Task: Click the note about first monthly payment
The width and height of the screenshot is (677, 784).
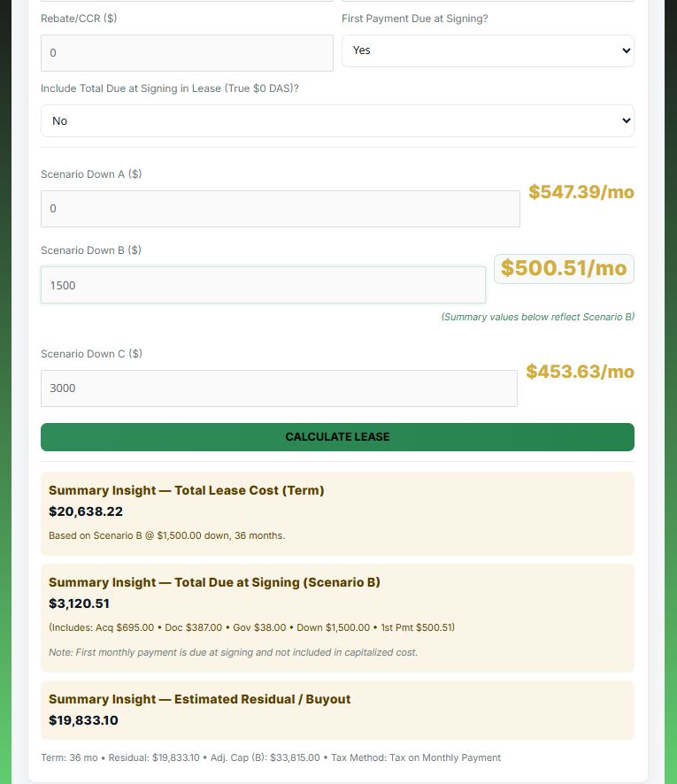Action: point(233,652)
